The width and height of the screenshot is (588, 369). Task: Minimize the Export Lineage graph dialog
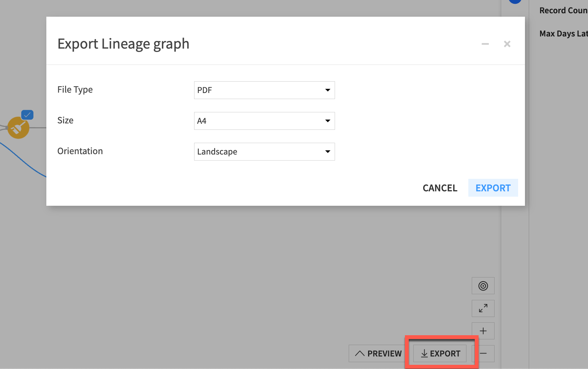click(485, 44)
